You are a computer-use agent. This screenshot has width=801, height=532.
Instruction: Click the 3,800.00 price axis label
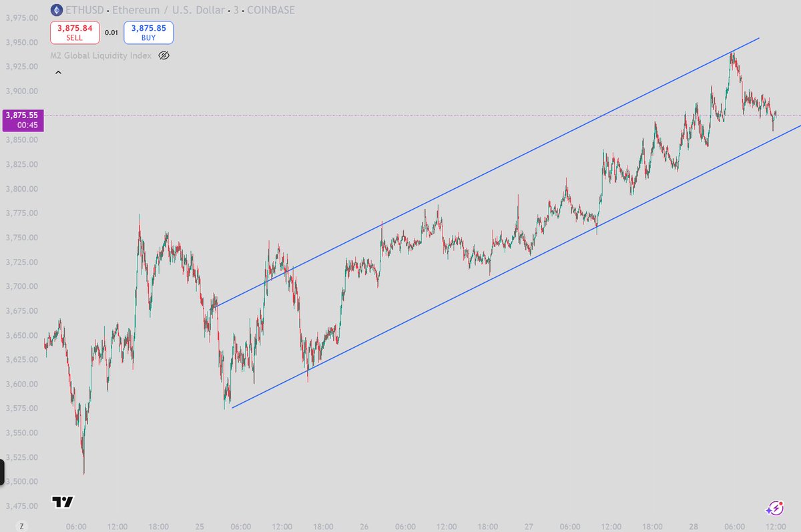[21, 189]
